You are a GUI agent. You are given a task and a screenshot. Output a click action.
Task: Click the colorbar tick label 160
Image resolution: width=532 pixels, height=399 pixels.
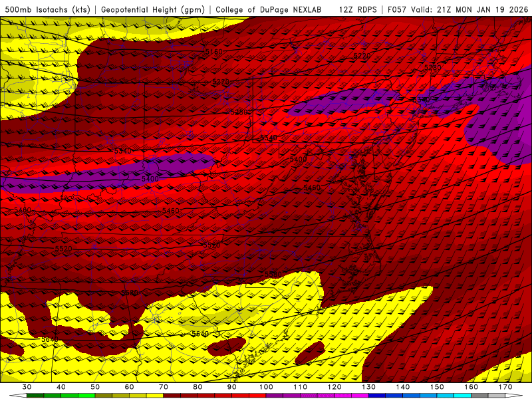point(471,387)
